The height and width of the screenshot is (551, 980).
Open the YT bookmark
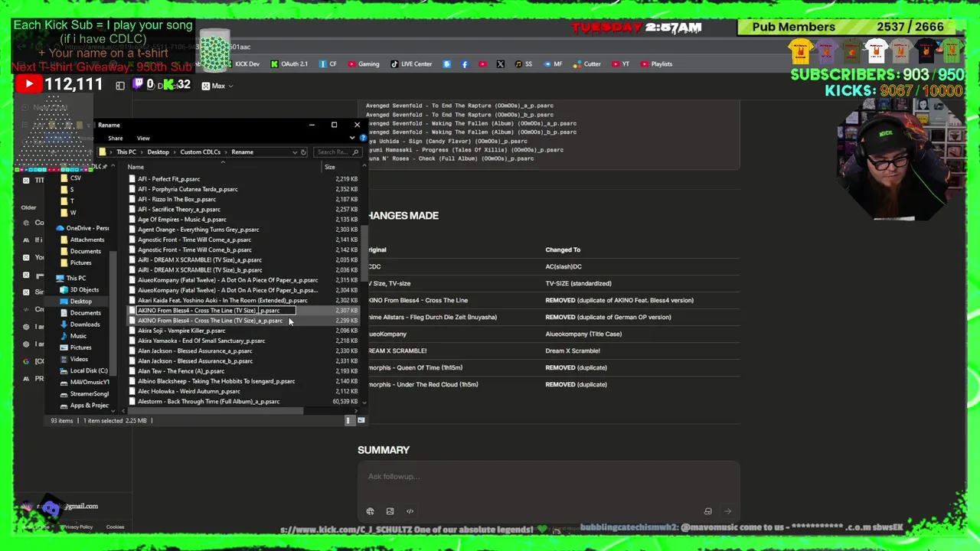(x=620, y=64)
